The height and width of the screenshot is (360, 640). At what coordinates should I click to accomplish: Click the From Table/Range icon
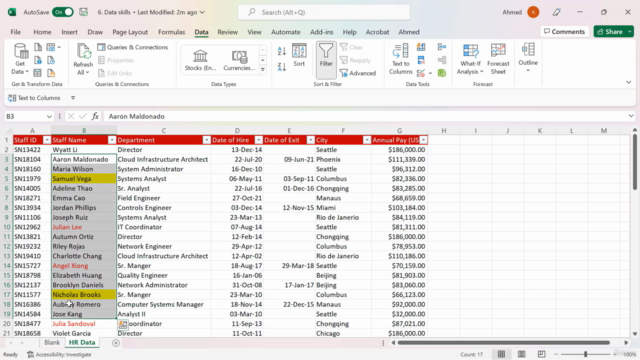[37, 73]
